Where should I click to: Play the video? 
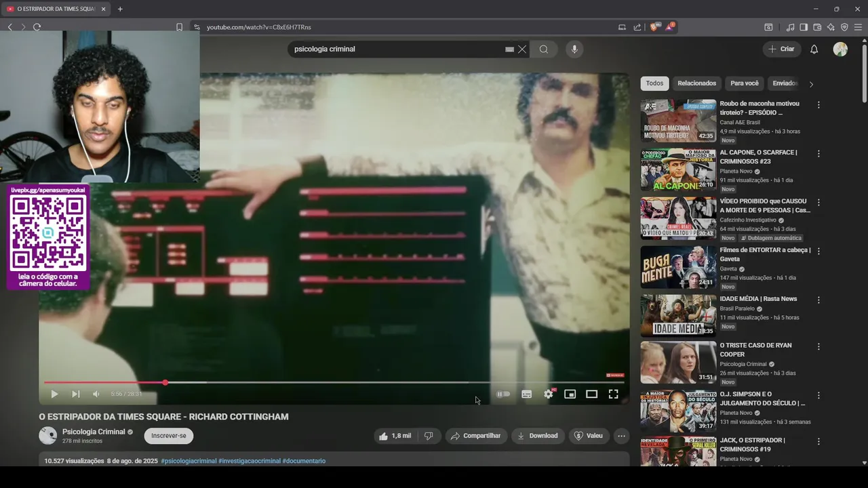(x=54, y=394)
